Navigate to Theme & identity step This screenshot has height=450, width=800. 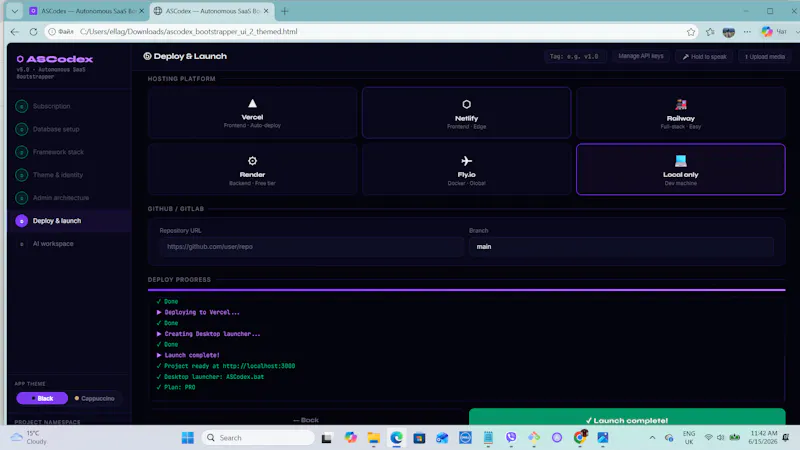point(69,175)
